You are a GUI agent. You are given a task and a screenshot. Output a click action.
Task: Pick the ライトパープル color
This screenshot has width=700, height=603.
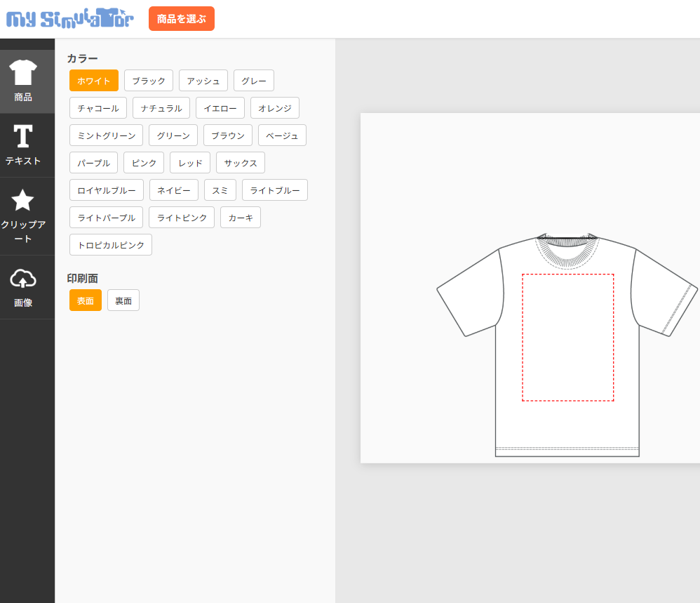coord(107,218)
